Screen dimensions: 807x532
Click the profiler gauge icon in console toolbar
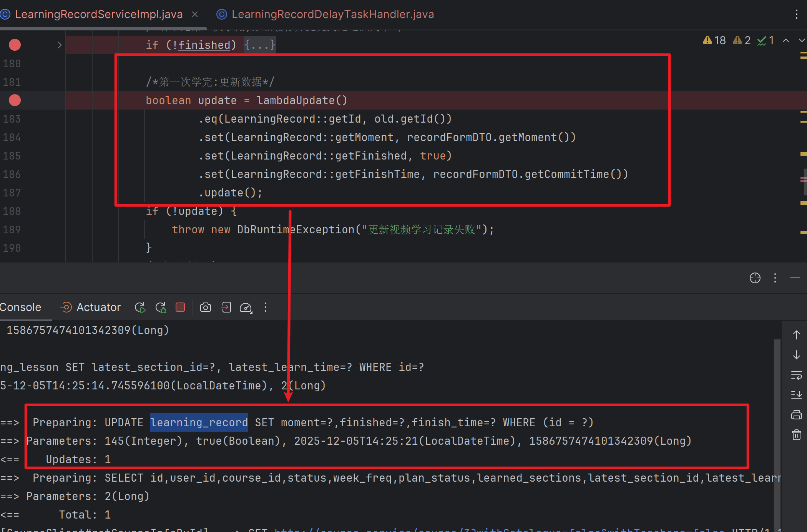pyautogui.click(x=246, y=308)
